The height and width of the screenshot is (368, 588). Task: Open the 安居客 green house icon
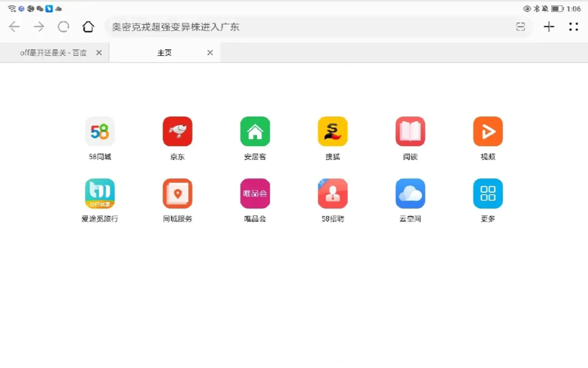[x=255, y=131]
